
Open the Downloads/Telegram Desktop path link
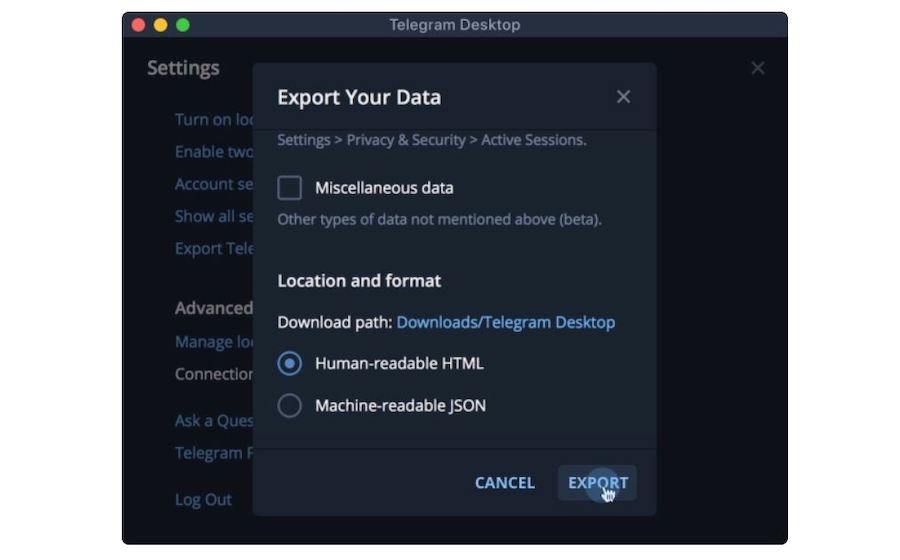[x=505, y=322]
